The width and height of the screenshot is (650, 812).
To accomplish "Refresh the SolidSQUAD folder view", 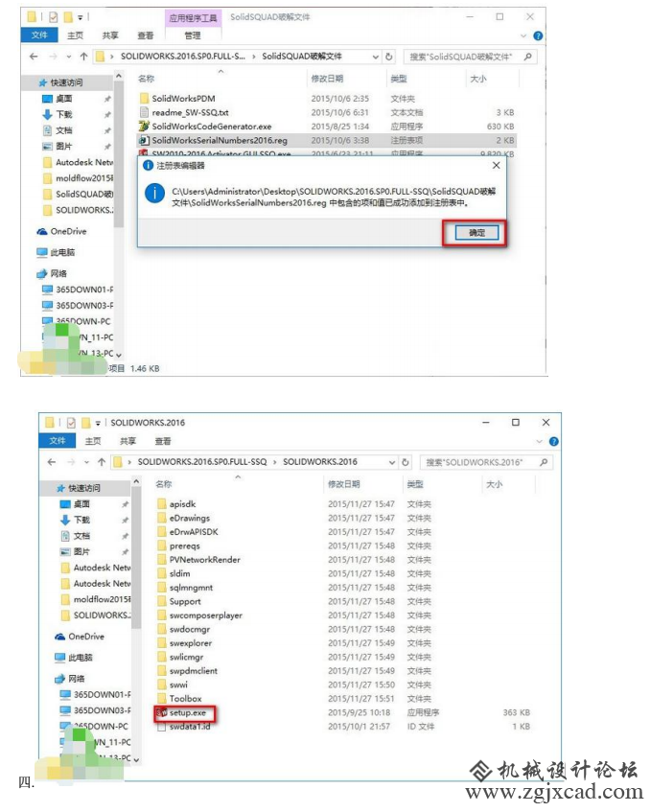I will [389, 57].
